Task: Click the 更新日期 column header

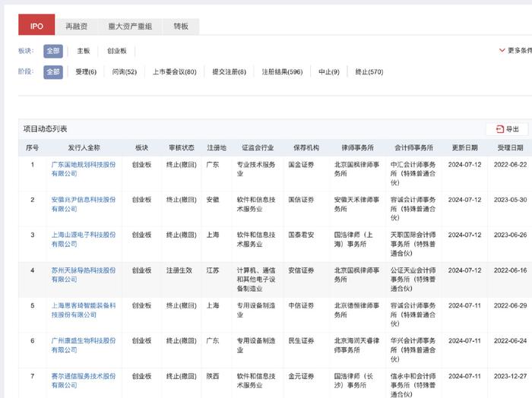Action: tap(465, 148)
